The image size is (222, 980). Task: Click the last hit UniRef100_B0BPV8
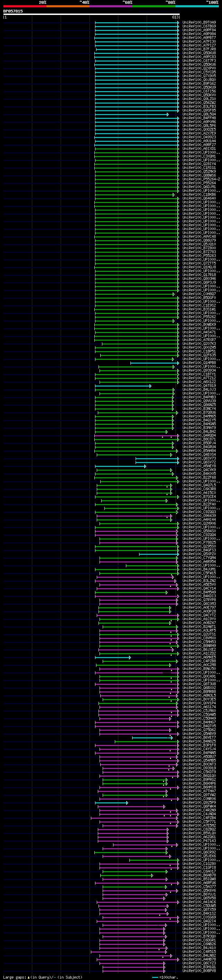click(x=199, y=971)
